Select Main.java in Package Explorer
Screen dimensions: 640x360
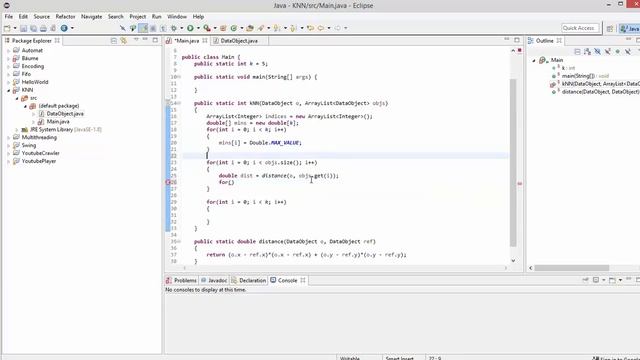58,122
